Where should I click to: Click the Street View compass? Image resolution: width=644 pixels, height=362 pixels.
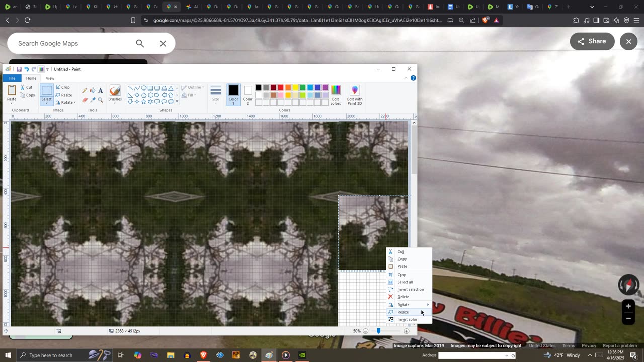[628, 285]
